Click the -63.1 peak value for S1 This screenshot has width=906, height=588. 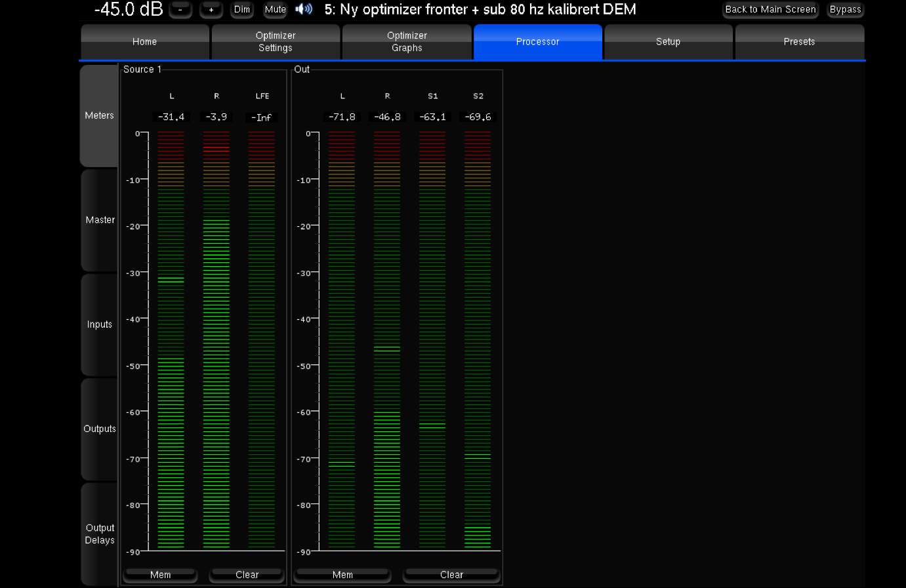point(432,117)
